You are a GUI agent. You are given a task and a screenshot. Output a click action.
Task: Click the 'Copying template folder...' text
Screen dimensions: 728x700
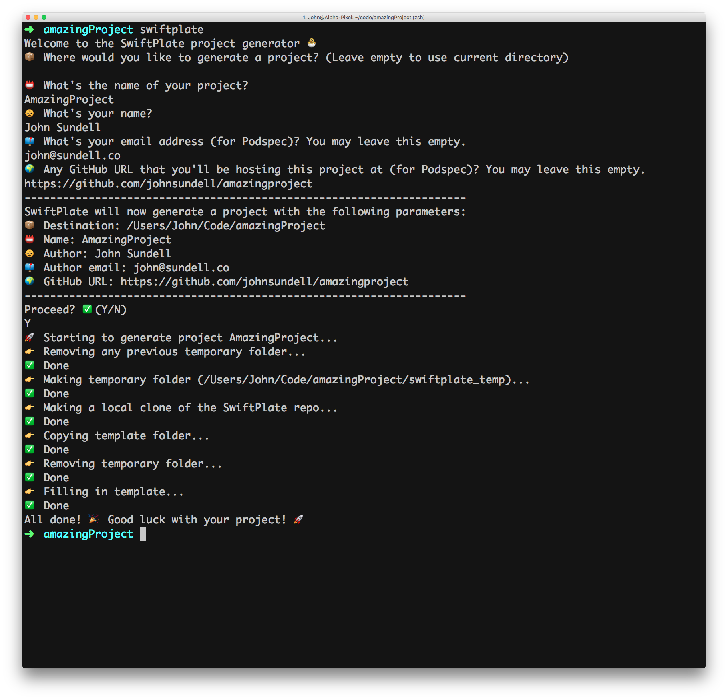click(127, 436)
